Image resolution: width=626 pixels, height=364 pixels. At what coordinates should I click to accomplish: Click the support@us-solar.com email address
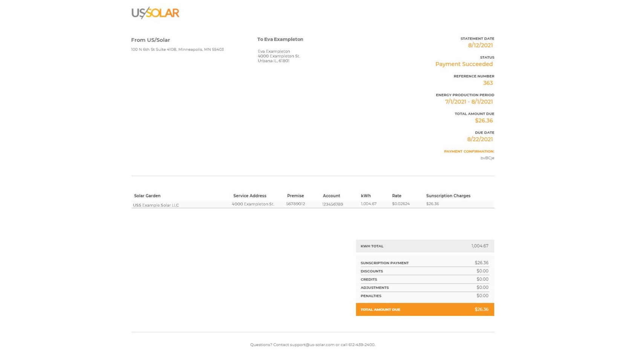(312, 345)
